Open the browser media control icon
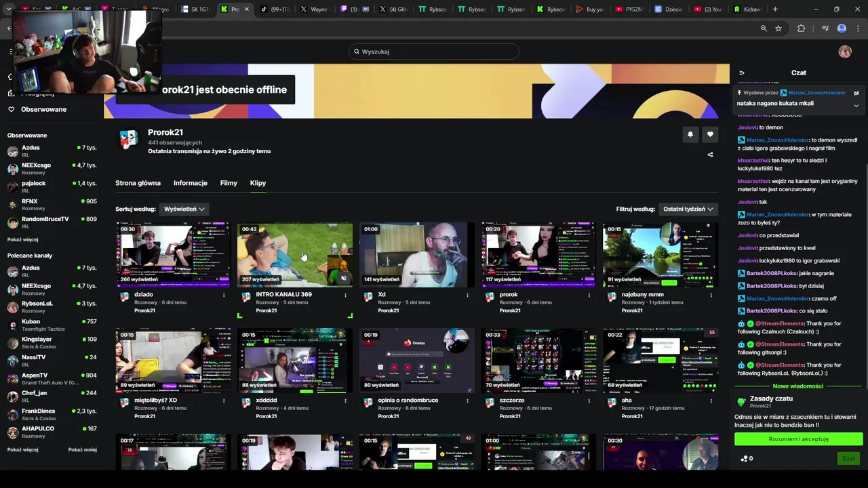 tap(825, 28)
